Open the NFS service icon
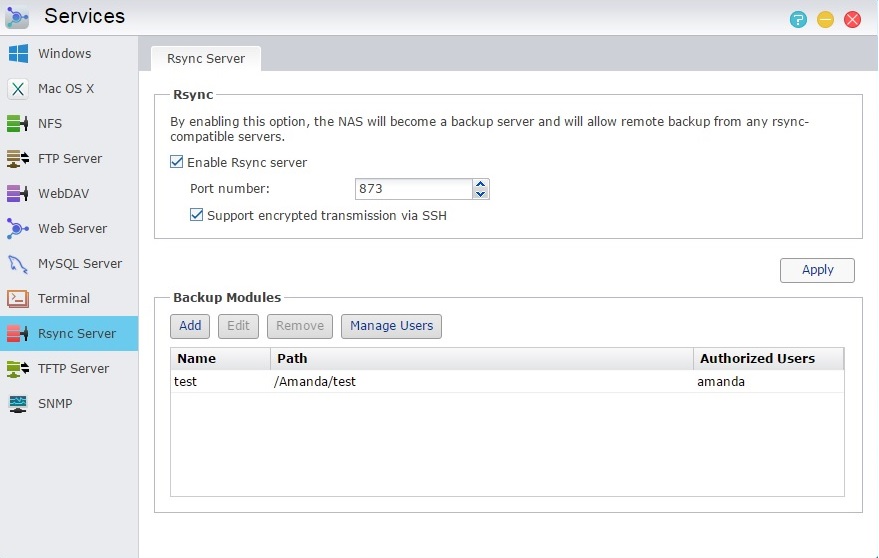879x558 pixels. click(18, 123)
